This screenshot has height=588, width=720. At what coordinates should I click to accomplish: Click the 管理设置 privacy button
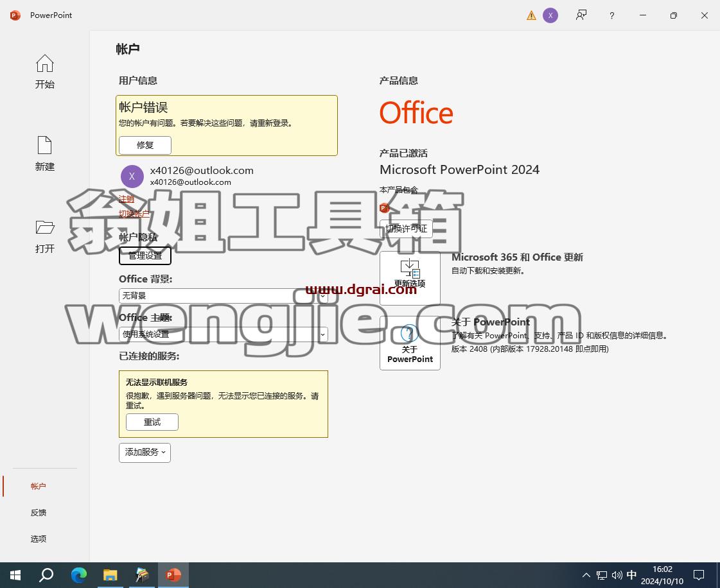(x=145, y=255)
